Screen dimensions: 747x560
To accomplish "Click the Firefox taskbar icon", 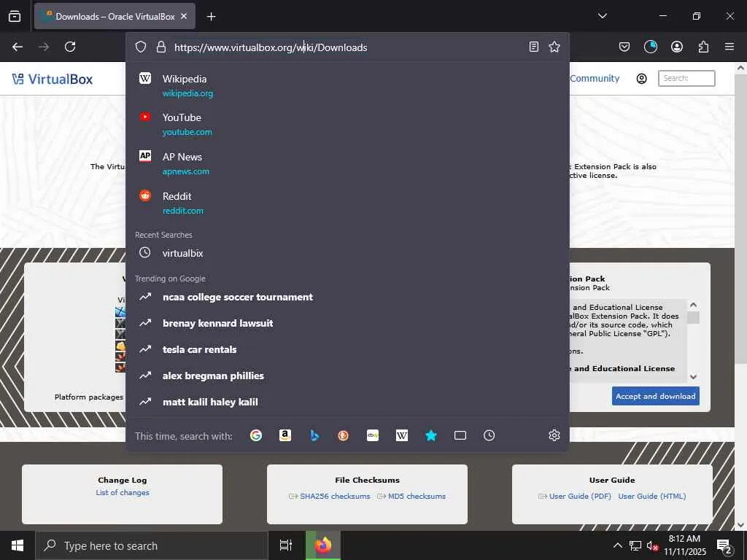I will coord(323,545).
